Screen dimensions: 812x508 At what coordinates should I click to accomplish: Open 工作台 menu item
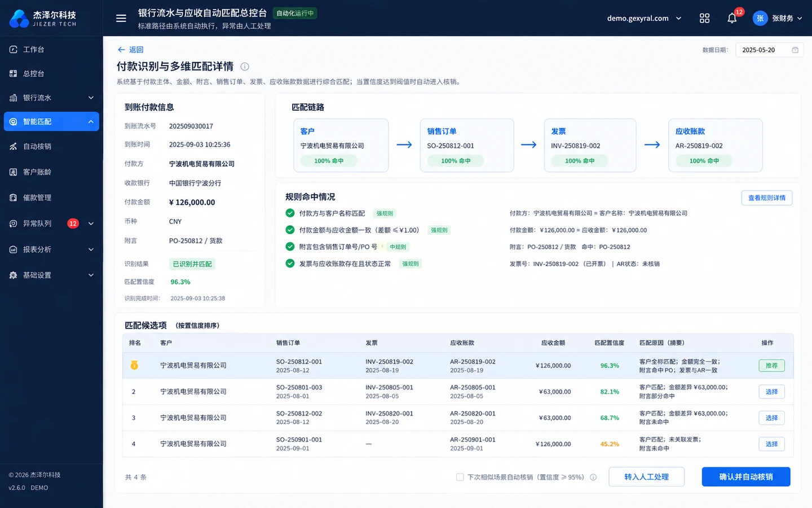(51, 49)
